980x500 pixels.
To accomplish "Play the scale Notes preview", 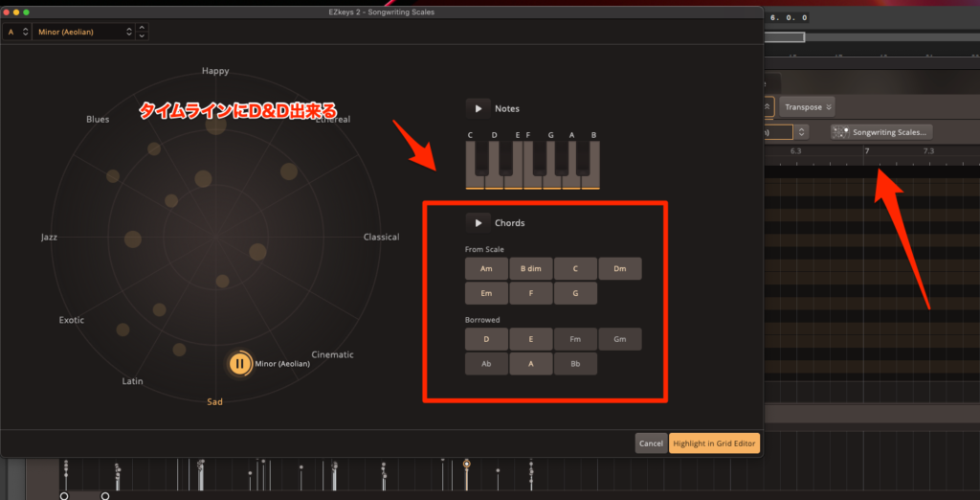I will (x=478, y=109).
